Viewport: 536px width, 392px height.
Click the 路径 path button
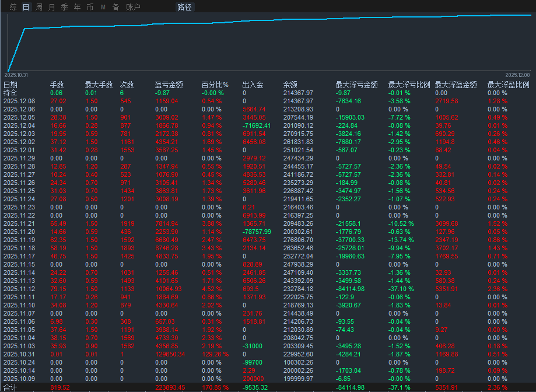(x=184, y=7)
